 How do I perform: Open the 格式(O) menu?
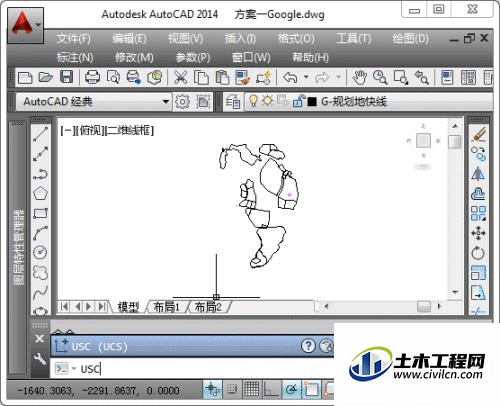(x=296, y=39)
